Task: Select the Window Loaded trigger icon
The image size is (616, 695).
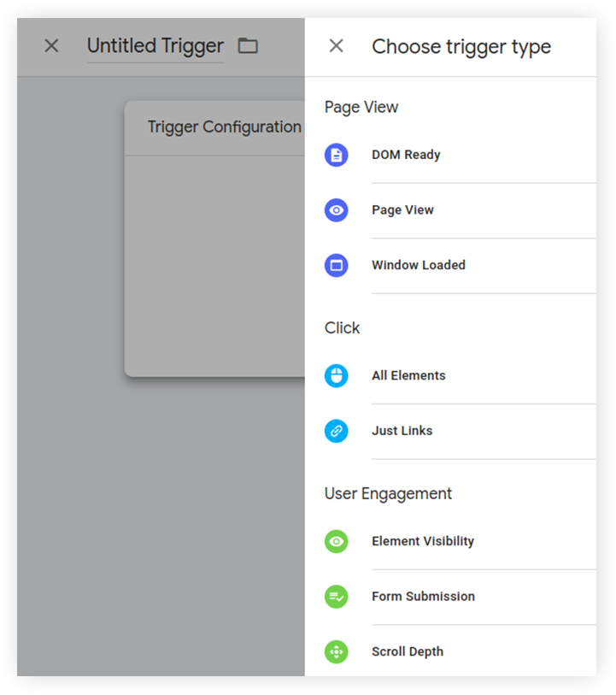Action: [337, 265]
